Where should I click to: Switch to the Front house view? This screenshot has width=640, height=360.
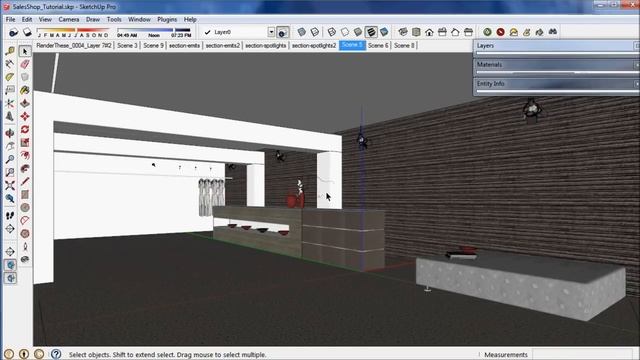429,32
